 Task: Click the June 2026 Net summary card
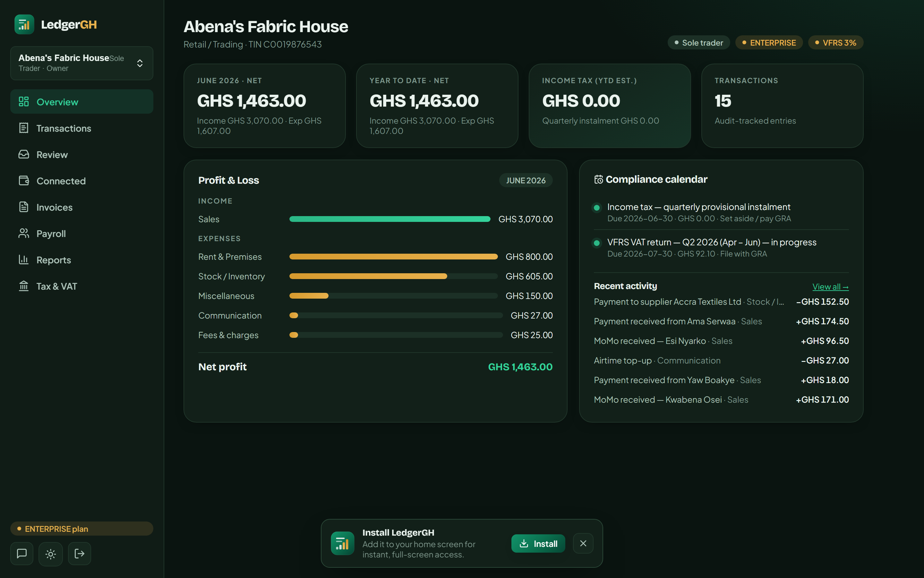point(265,106)
